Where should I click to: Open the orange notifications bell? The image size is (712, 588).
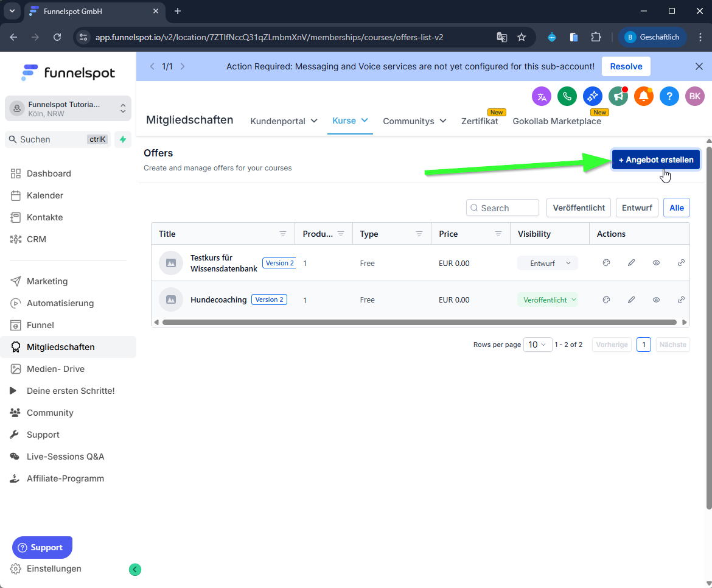pos(643,96)
